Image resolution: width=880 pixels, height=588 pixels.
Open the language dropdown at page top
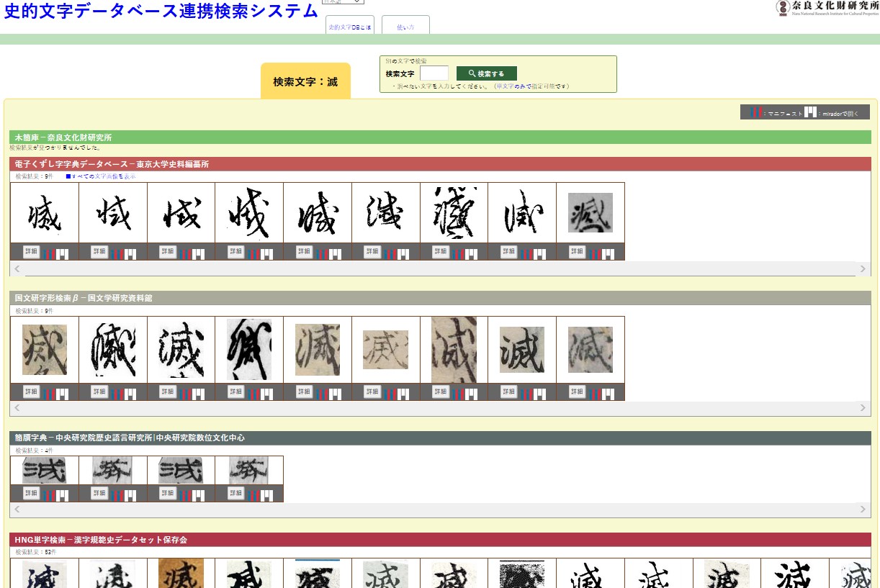[343, 2]
